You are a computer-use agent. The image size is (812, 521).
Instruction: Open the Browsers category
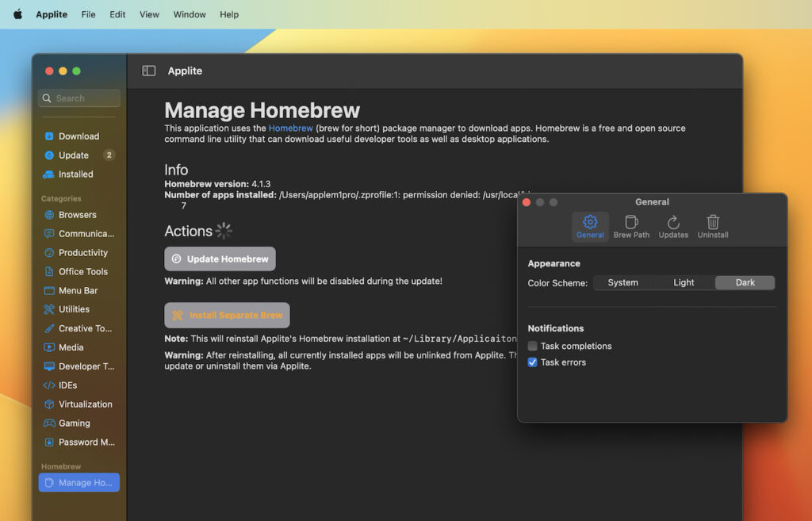tap(79, 214)
